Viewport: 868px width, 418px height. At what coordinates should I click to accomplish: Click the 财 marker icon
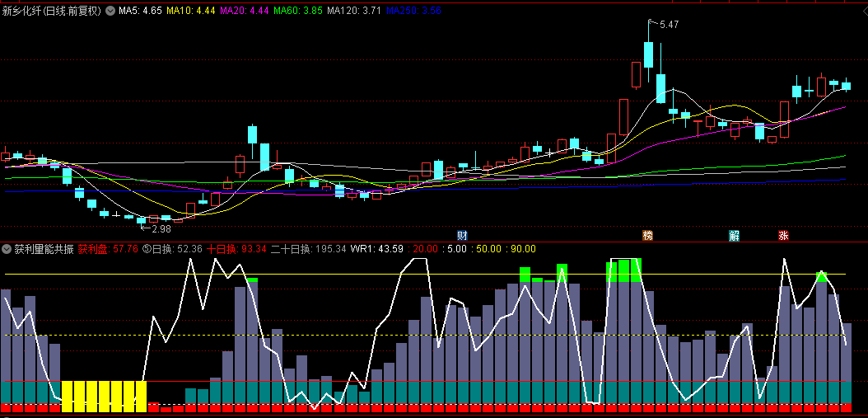tap(462, 235)
